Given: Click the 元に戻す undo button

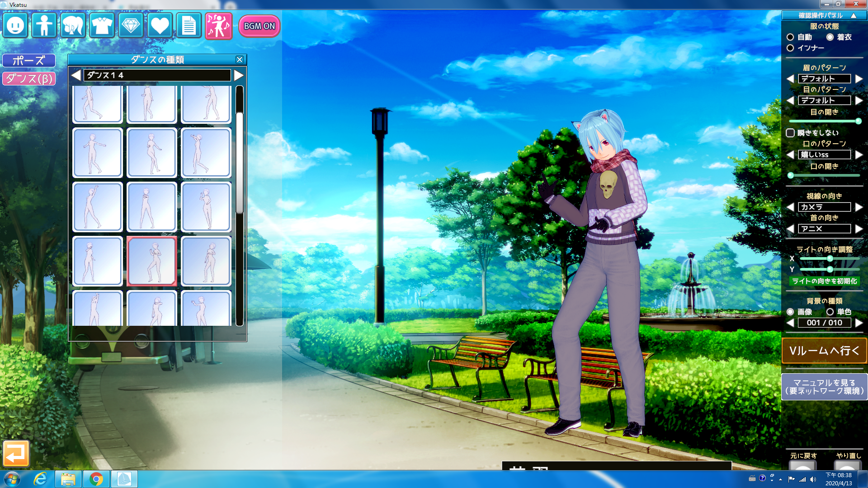Looking at the screenshot, I should click(803, 465).
